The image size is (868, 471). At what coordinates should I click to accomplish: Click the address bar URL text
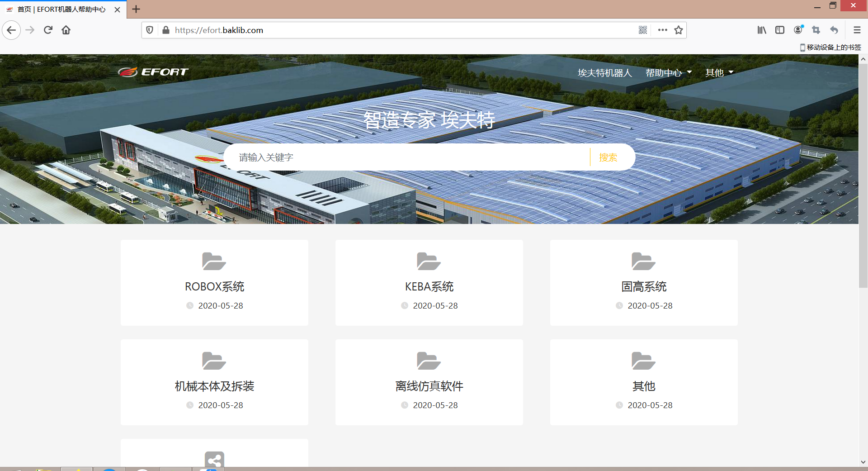pos(219,30)
